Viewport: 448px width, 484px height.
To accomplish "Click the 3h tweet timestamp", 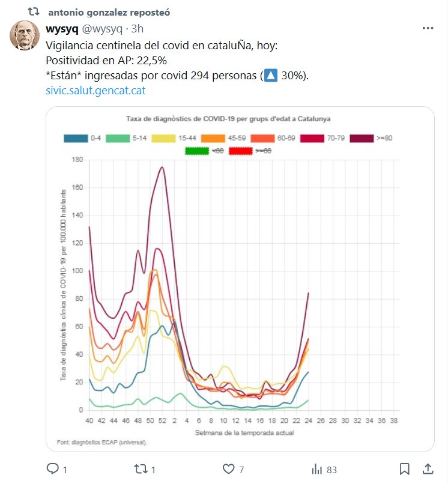I will tap(138, 29).
